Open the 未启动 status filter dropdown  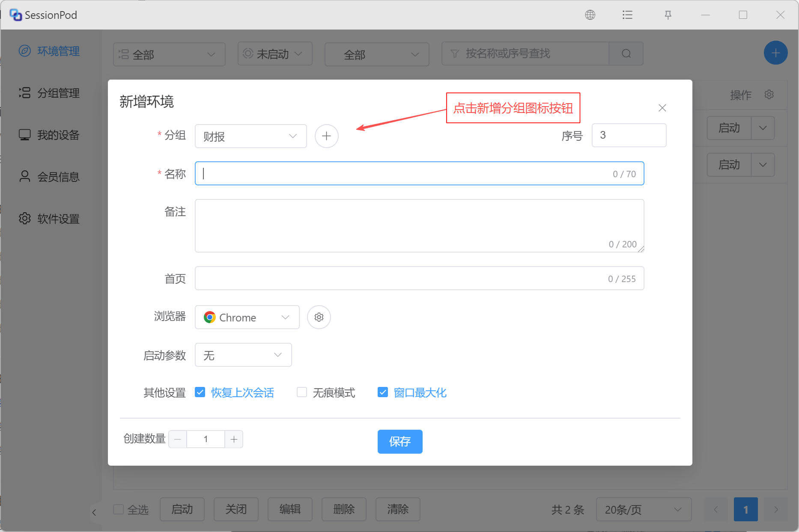coord(275,53)
